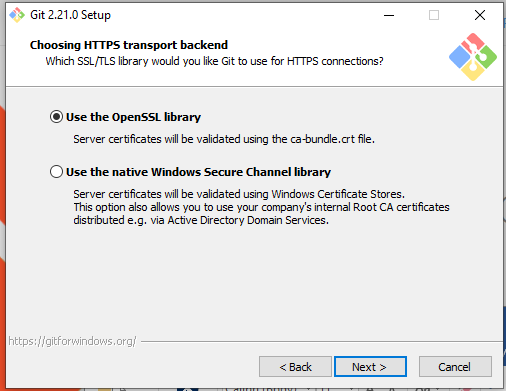
Task: Click the large Git logo in header
Action: 473,57
